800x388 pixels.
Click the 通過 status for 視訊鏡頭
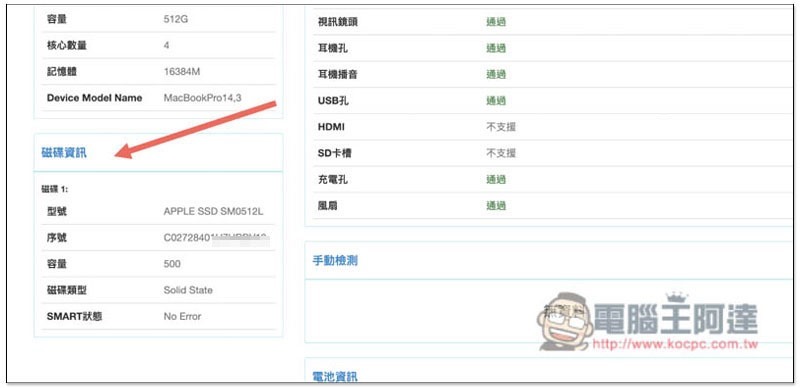496,22
